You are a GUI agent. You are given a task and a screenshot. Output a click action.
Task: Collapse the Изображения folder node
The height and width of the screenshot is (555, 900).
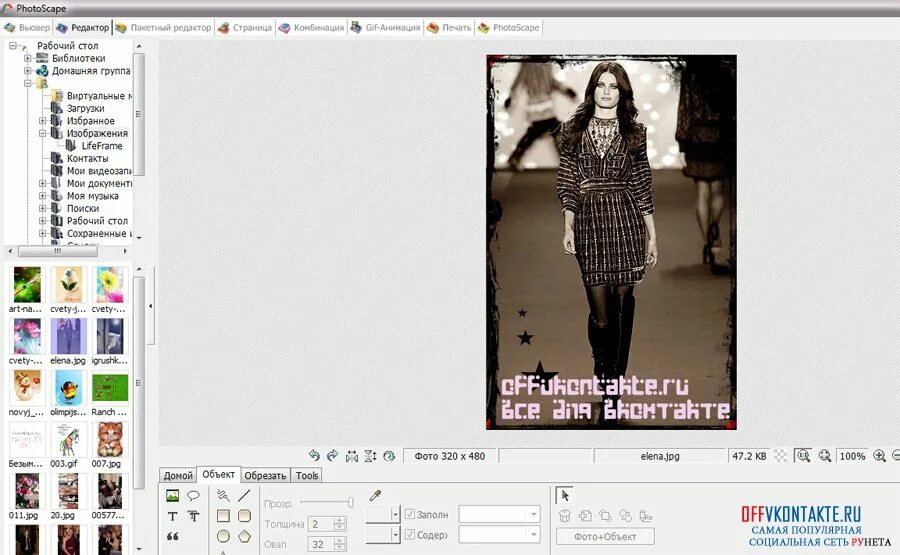tap(42, 133)
